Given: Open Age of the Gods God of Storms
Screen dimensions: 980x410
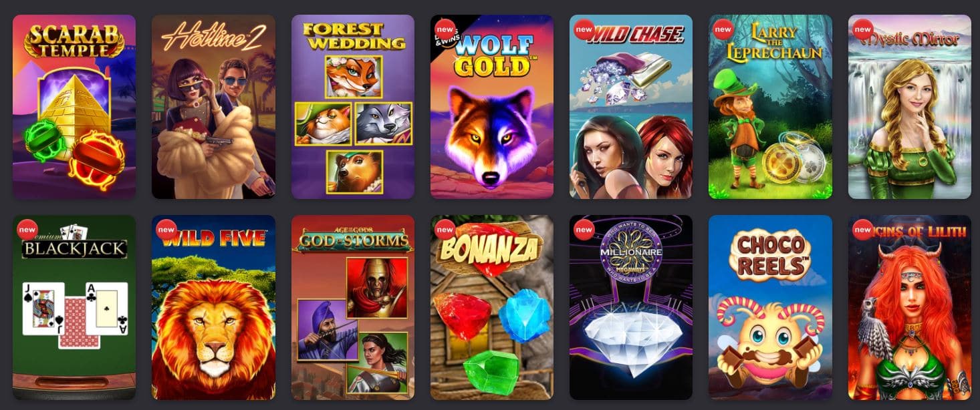Looking at the screenshot, I should (353, 307).
